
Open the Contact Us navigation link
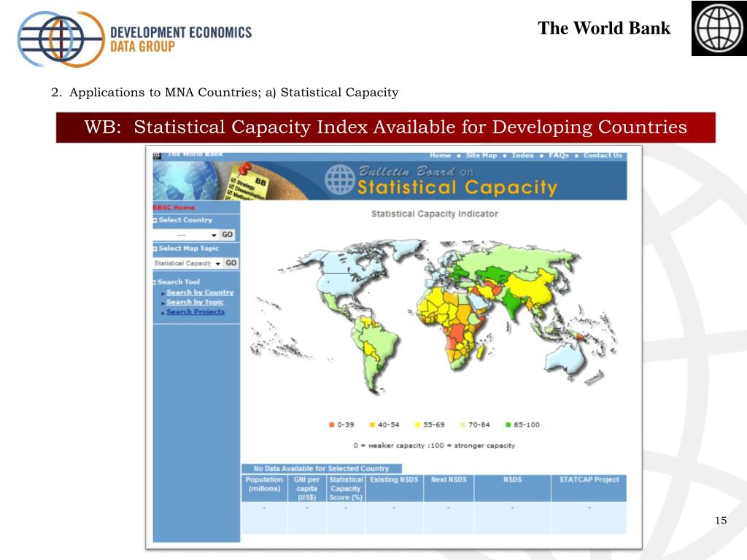[603, 155]
